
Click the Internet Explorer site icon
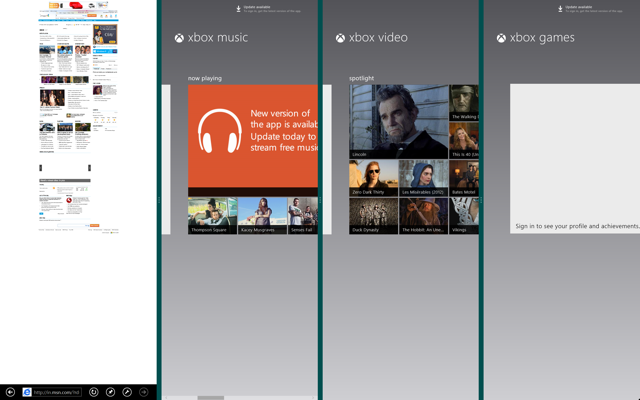(27, 392)
